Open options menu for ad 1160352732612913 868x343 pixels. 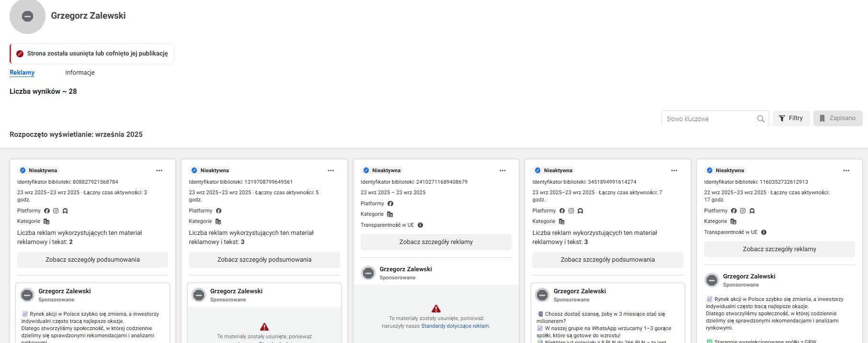[846, 170]
